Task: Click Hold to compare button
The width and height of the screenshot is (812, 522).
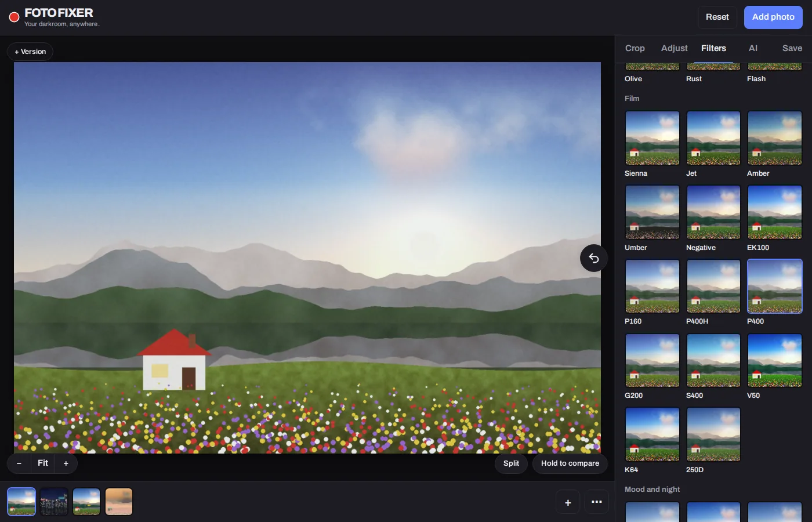Action: 570,463
